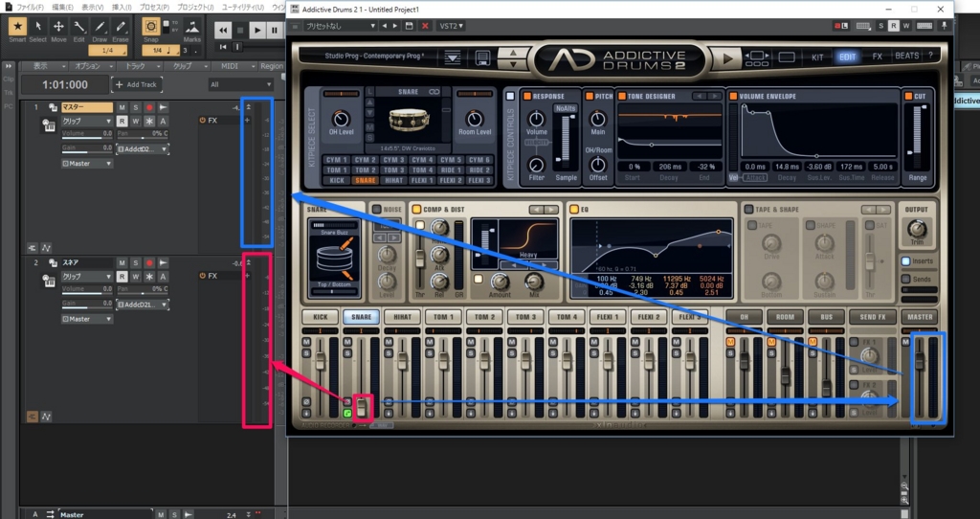980x519 pixels.
Task: Toggle the RESPONSE section on or off
Action: point(527,97)
